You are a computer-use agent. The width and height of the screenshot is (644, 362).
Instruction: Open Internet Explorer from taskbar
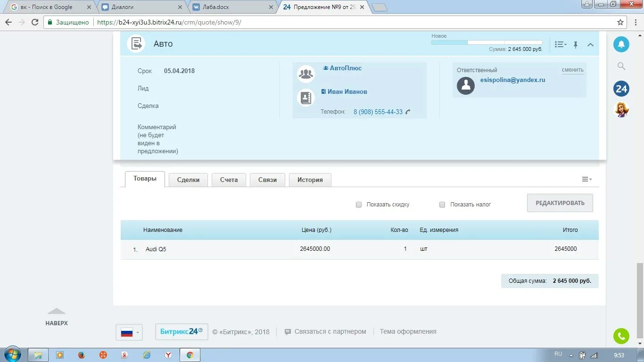[147, 355]
